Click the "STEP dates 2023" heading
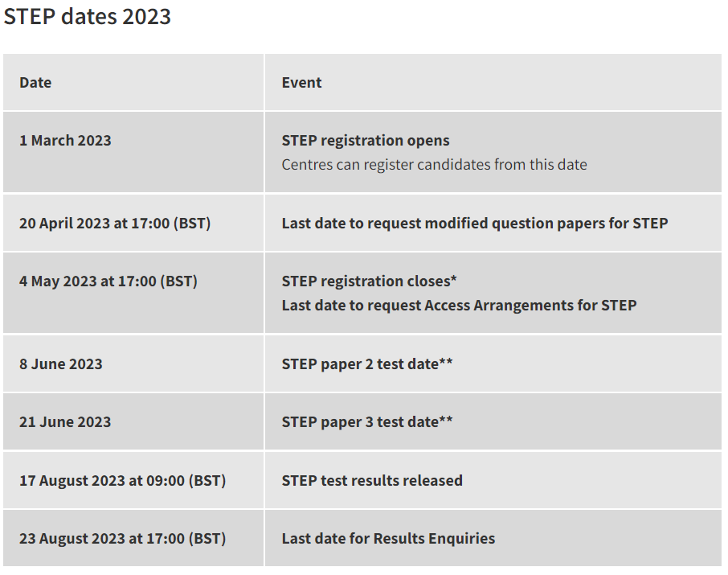Image resolution: width=728 pixels, height=575 pixels. click(x=87, y=17)
